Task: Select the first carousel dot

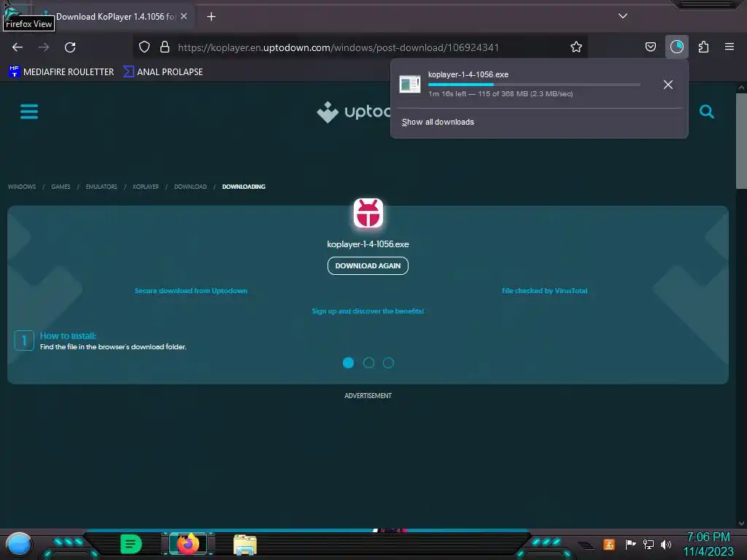Action: coord(348,363)
